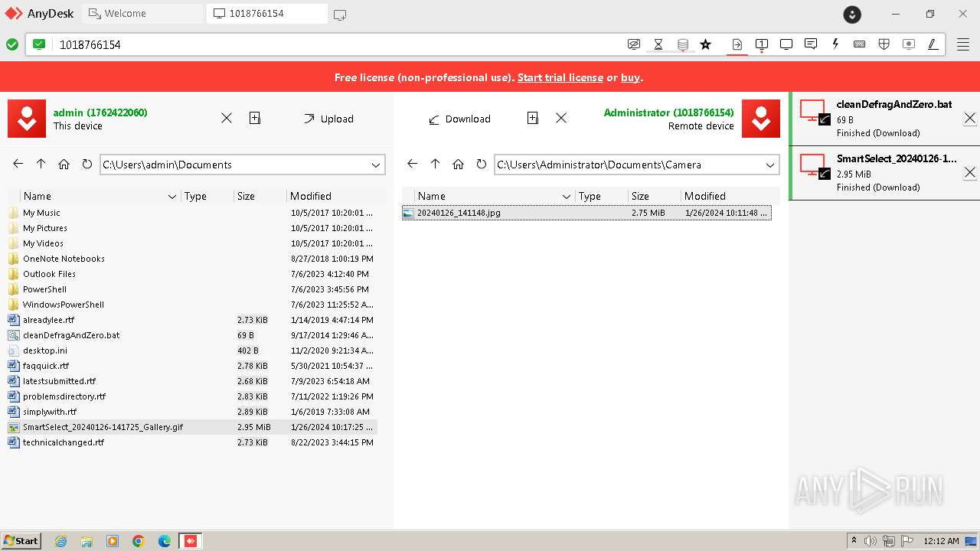This screenshot has height=551, width=980.
Task: Select the WindowsPowerShell folder
Action: [192, 305]
